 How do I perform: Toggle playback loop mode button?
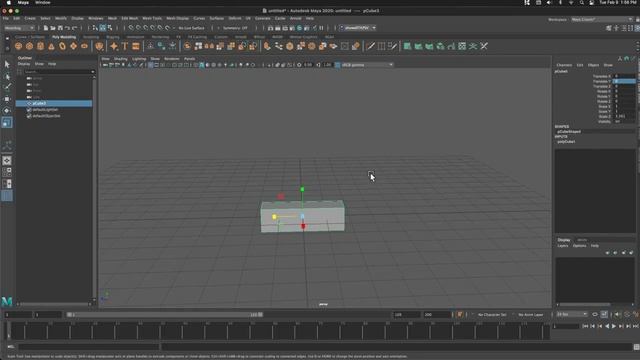pyautogui.click(x=595, y=315)
